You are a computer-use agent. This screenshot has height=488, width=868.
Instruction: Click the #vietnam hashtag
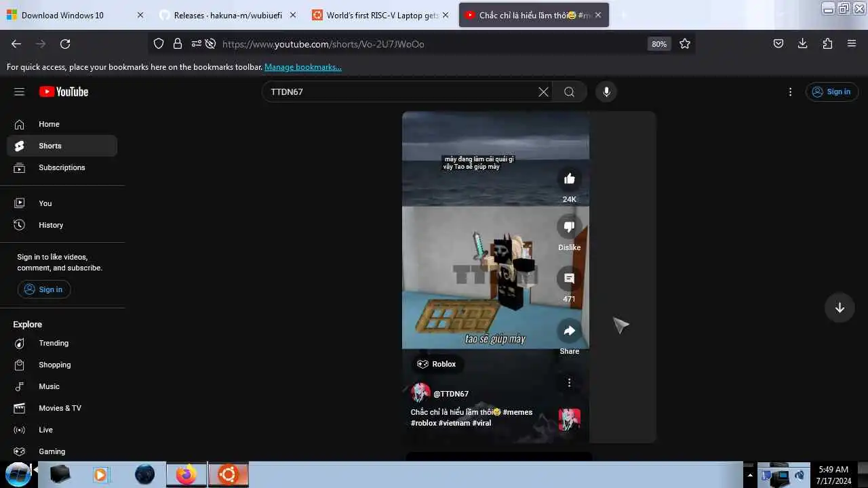click(x=454, y=423)
